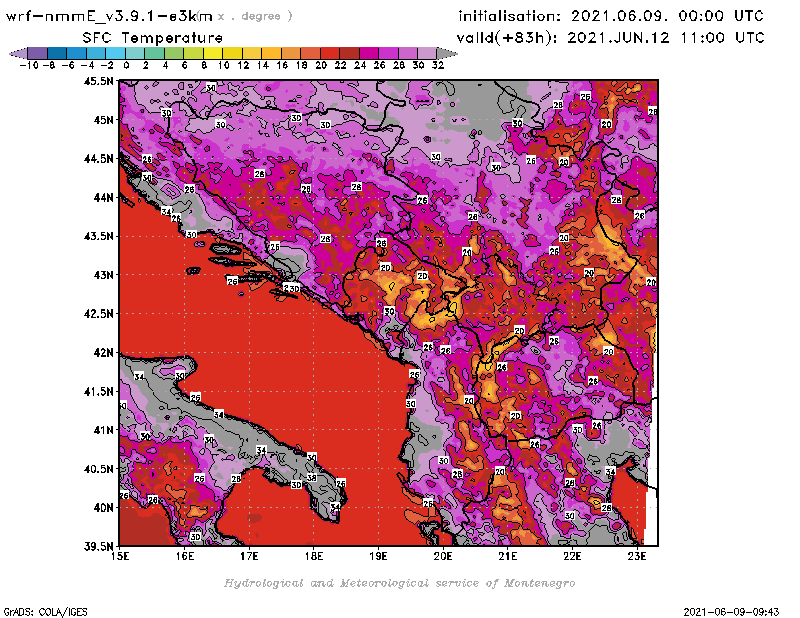Click the '22E' longitude label
This screenshot has height=618, width=800.
[x=572, y=556]
